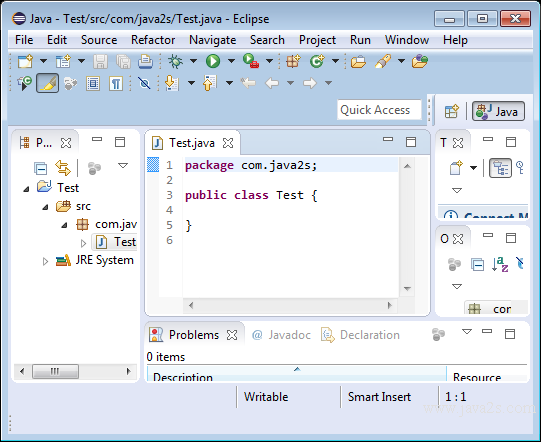Click the Description column header
The height and width of the screenshot is (442, 541).
click(x=297, y=375)
